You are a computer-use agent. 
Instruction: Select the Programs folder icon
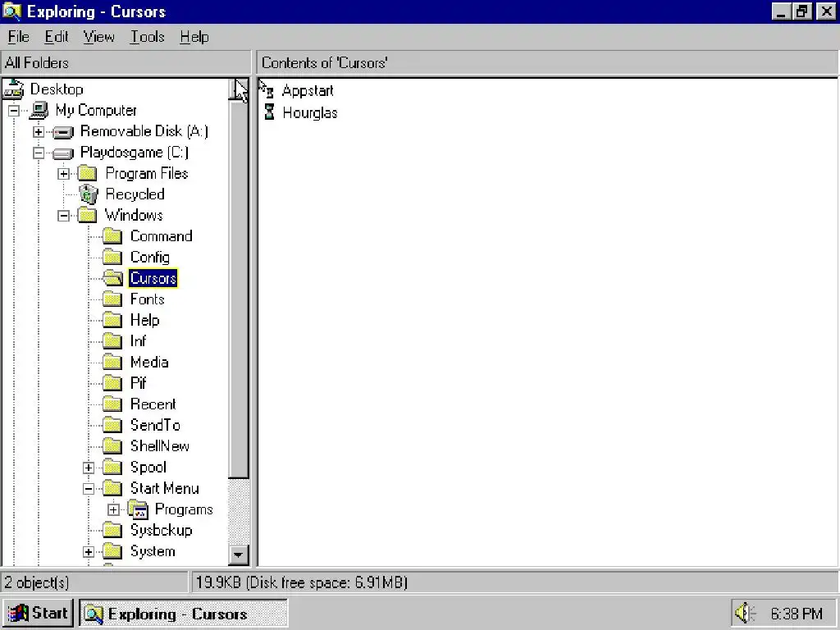(138, 509)
